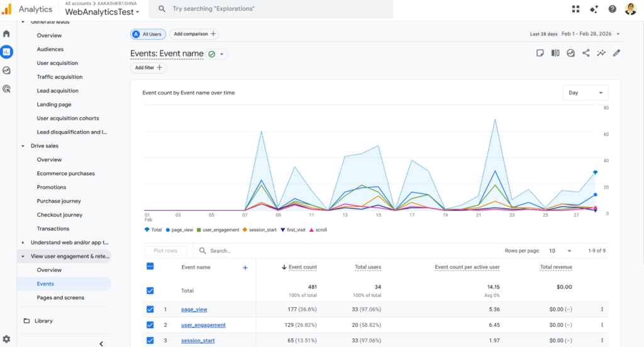Open the Insights icon above the chart
The width and height of the screenshot is (644, 347).
pos(601,54)
